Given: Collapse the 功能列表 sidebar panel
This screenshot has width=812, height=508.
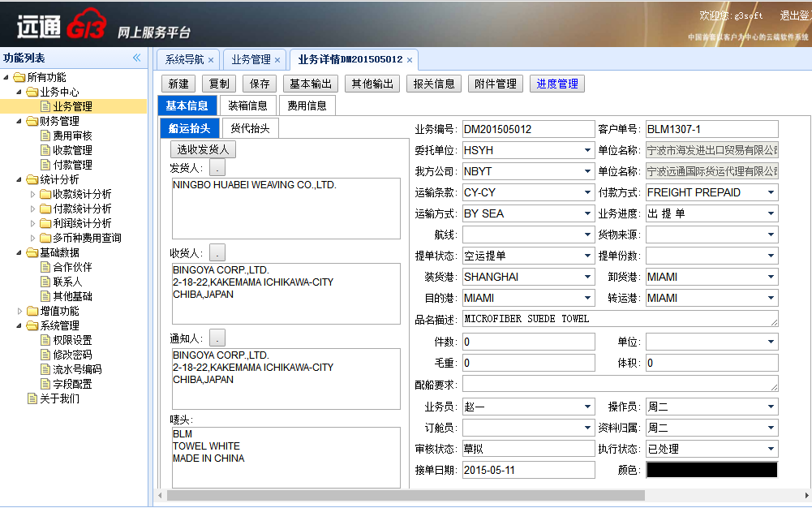Looking at the screenshot, I should tap(137, 58).
